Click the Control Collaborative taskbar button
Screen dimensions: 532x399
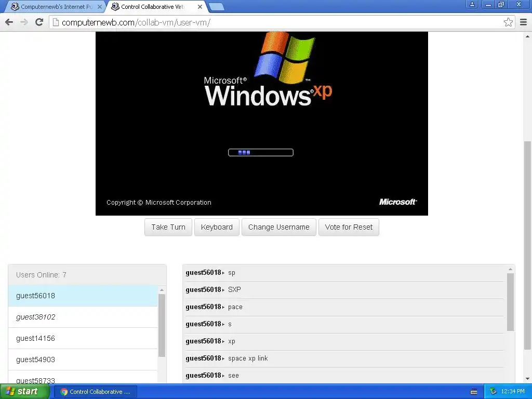click(96, 392)
